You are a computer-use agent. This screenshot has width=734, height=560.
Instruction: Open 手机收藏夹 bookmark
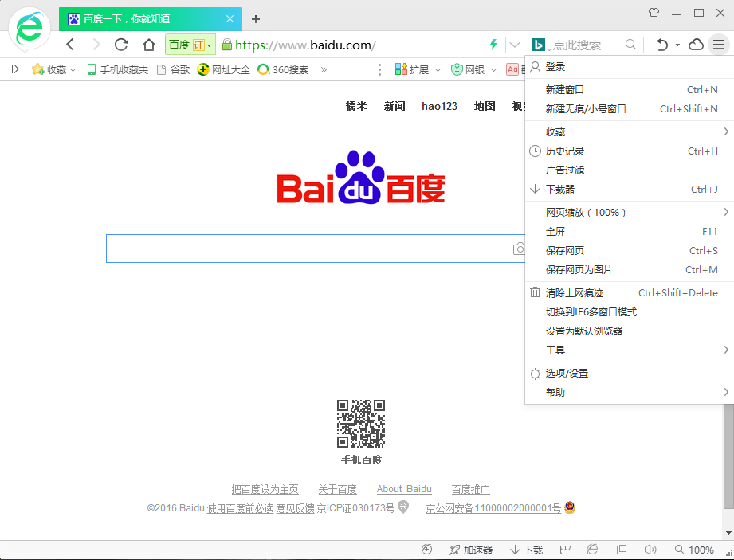tap(117, 70)
